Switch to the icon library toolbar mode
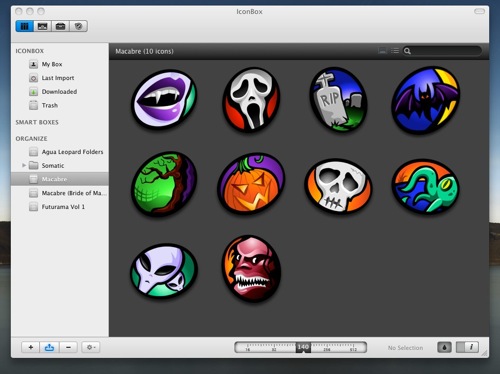The image size is (500, 374). pyautogui.click(x=25, y=26)
